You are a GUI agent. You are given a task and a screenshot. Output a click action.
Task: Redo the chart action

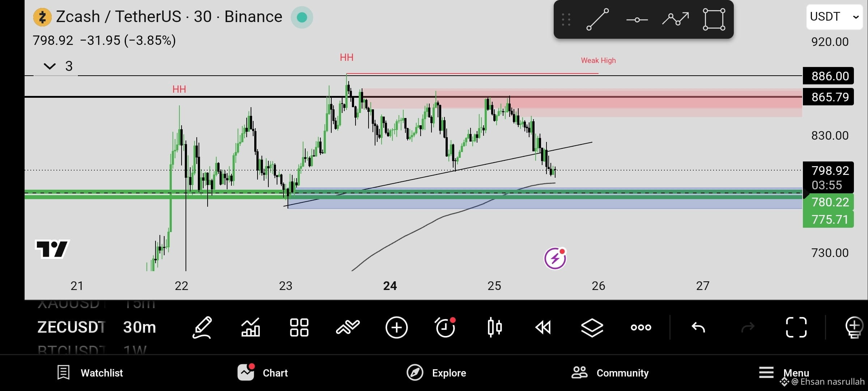click(748, 328)
